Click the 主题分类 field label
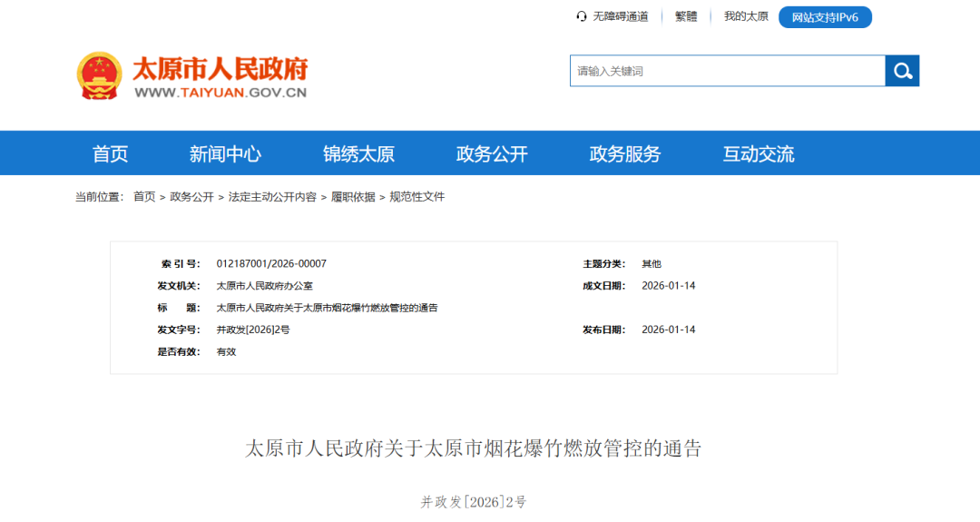 tap(603, 264)
